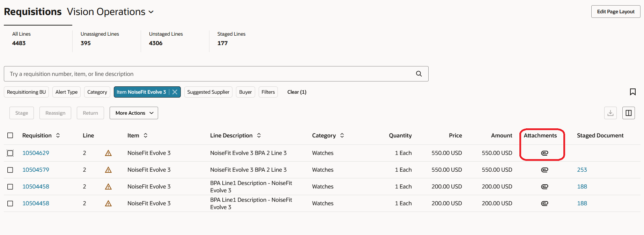Open the Category filter chip
Image resolution: width=644 pixels, height=235 pixels.
pyautogui.click(x=97, y=92)
